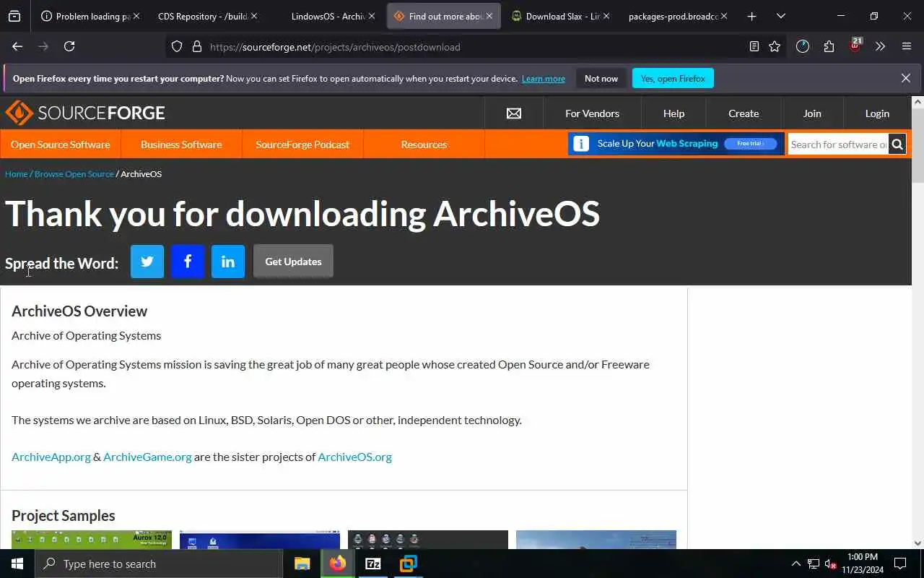Click the Not now button
Screen dimensions: 924x578
[x=601, y=78]
